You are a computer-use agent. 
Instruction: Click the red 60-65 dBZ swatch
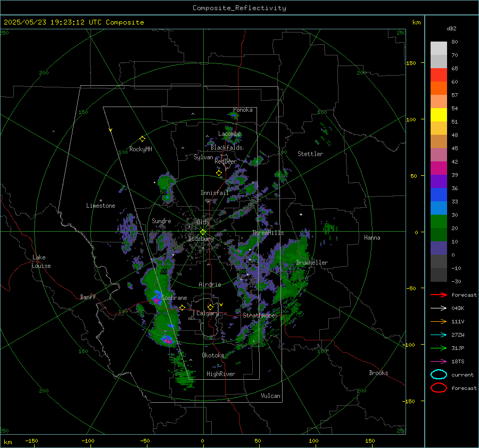point(439,75)
